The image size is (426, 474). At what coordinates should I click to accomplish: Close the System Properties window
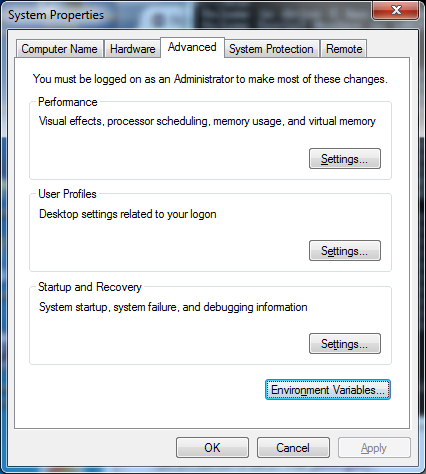pyautogui.click(x=396, y=10)
